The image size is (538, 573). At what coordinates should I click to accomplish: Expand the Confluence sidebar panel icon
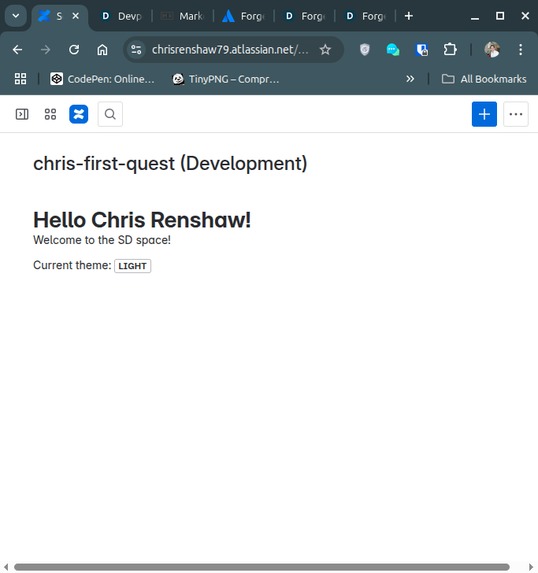pos(22,114)
